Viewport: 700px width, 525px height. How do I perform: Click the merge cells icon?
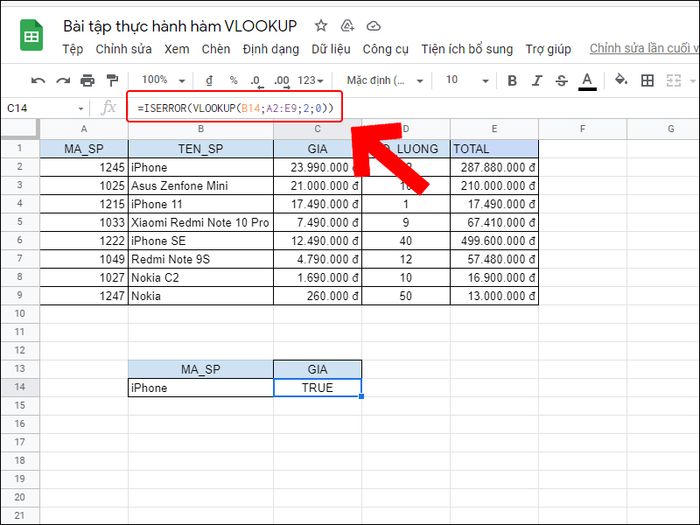click(x=674, y=80)
